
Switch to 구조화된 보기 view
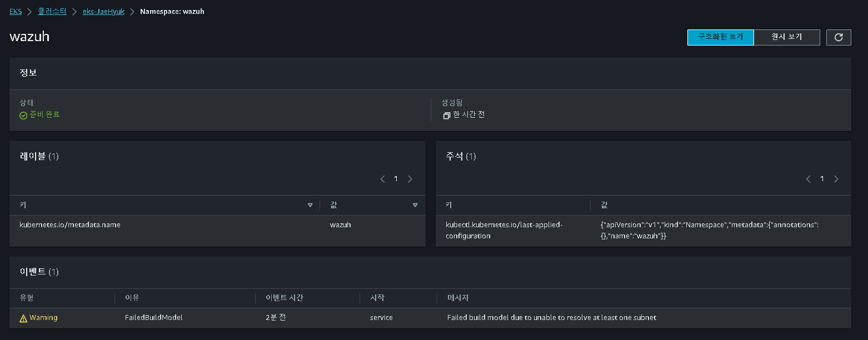720,37
